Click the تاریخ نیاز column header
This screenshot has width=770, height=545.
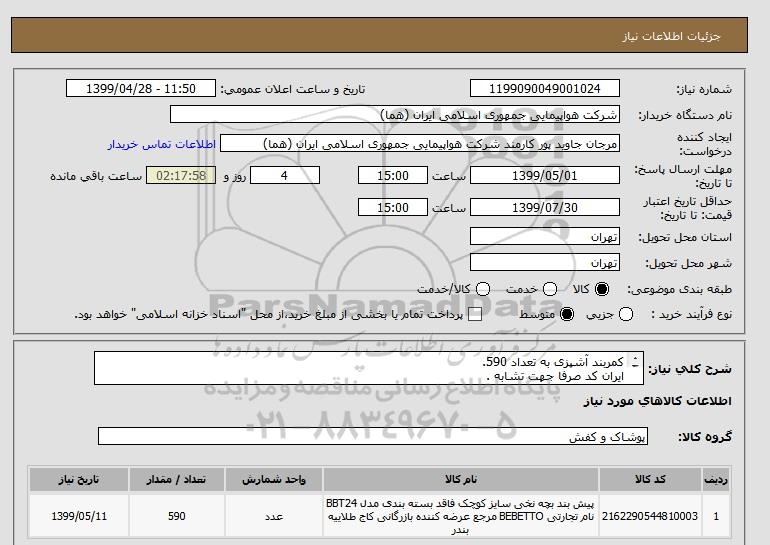point(79,479)
